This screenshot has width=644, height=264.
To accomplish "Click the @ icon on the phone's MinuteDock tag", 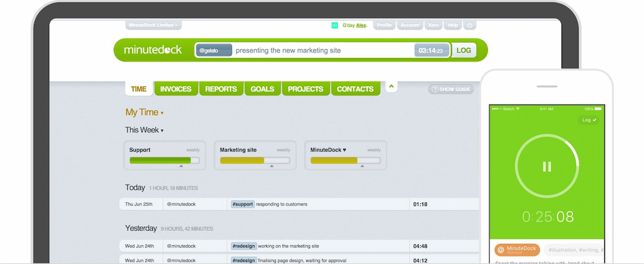I will (501, 250).
